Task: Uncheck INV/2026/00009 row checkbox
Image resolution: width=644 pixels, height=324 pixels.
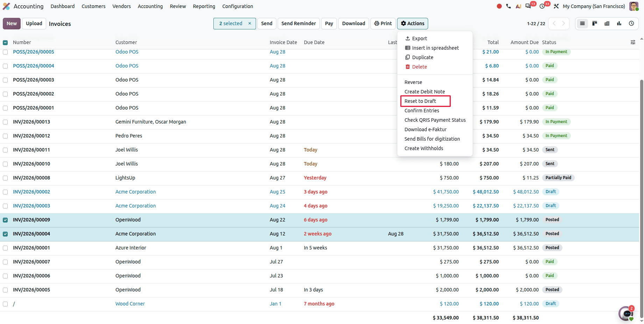Action: pyautogui.click(x=5, y=220)
